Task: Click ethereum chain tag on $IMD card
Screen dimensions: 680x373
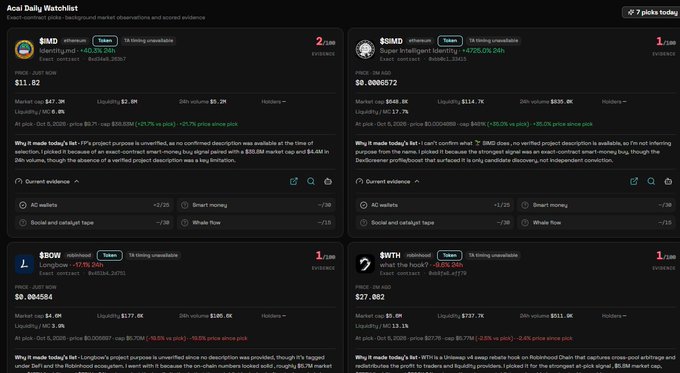Action: (75, 41)
